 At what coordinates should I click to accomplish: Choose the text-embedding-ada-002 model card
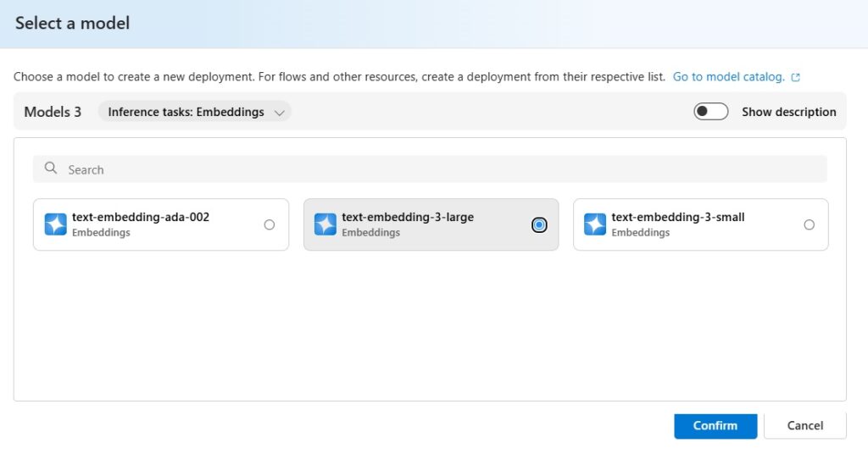pos(161,224)
